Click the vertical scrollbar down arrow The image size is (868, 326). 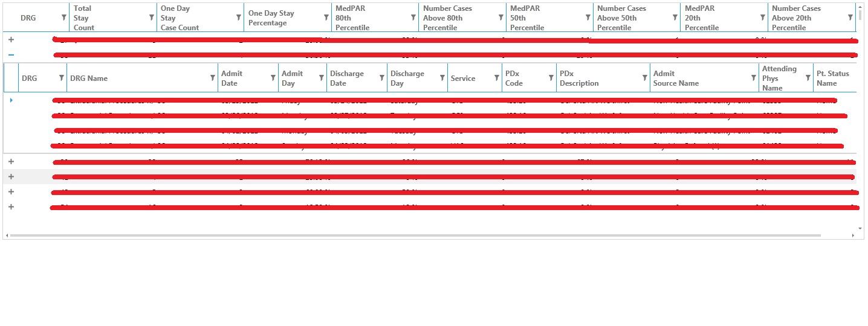860,228
